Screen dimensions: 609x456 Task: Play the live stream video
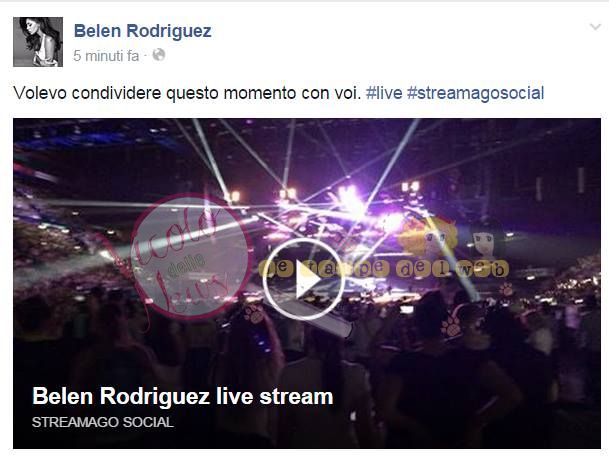[304, 279]
